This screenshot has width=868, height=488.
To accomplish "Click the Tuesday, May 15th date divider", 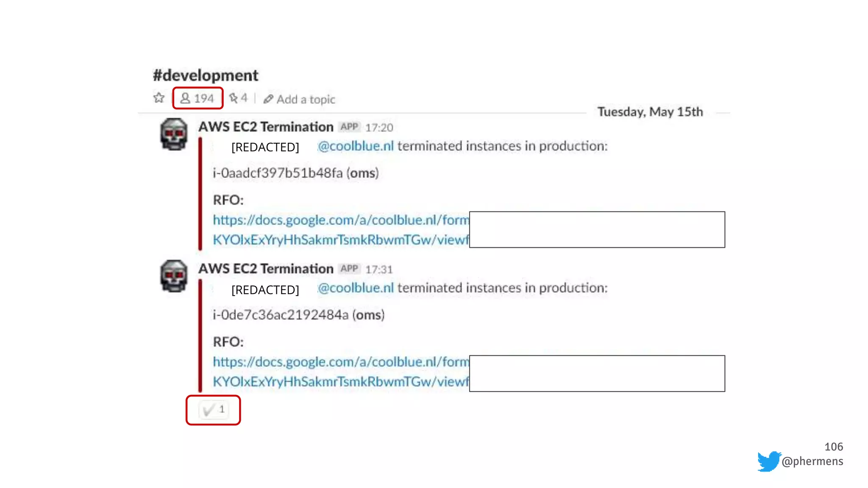I will 650,112.
